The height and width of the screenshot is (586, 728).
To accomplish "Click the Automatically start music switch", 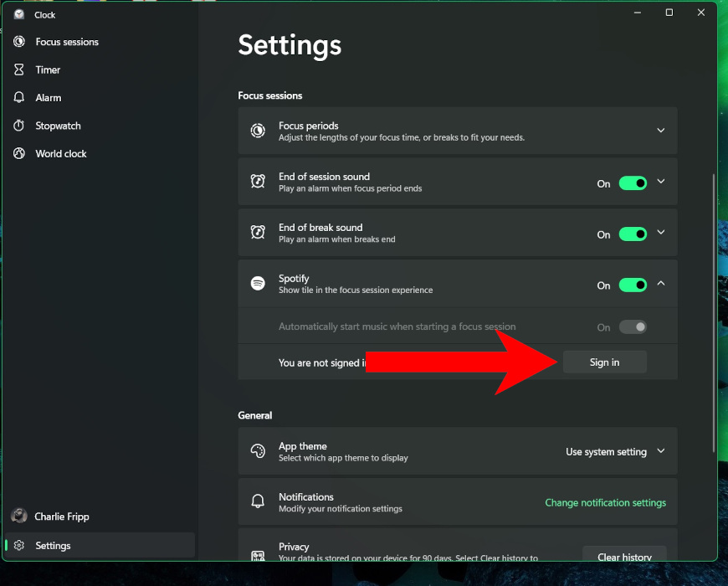I will (633, 326).
